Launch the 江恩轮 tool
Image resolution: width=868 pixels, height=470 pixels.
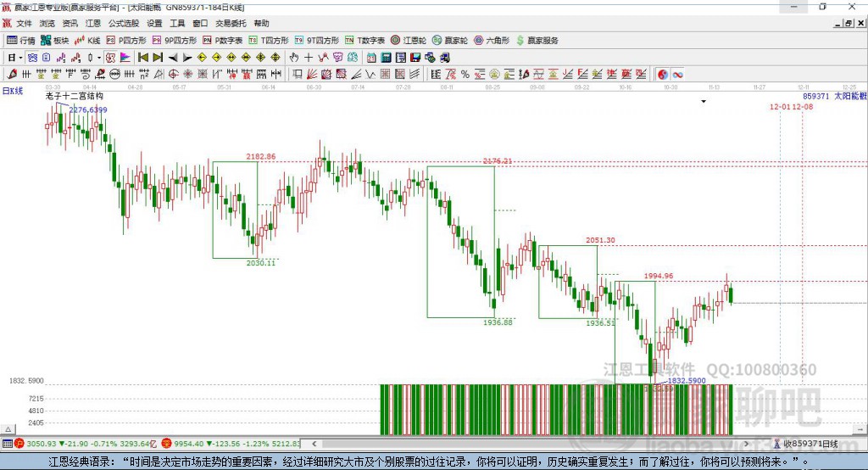tap(409, 41)
